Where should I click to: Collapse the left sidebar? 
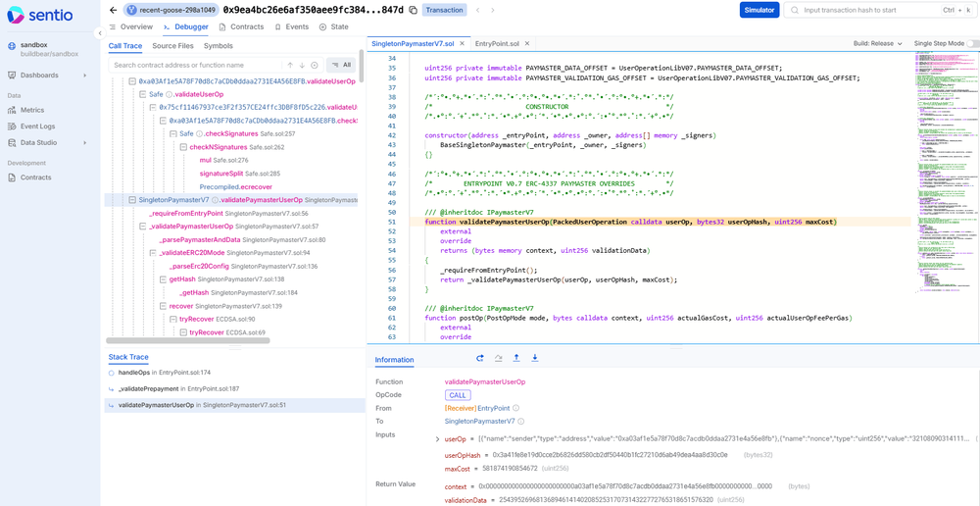(x=101, y=32)
